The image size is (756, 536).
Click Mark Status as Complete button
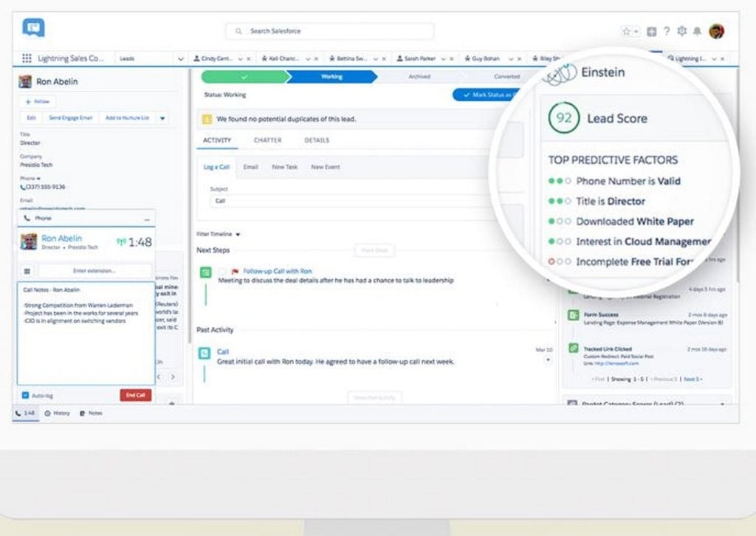pyautogui.click(x=487, y=95)
